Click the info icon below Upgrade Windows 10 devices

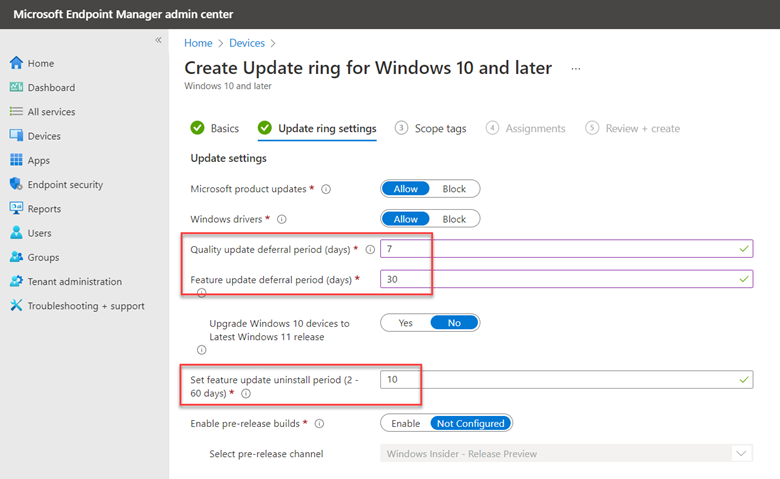click(201, 350)
